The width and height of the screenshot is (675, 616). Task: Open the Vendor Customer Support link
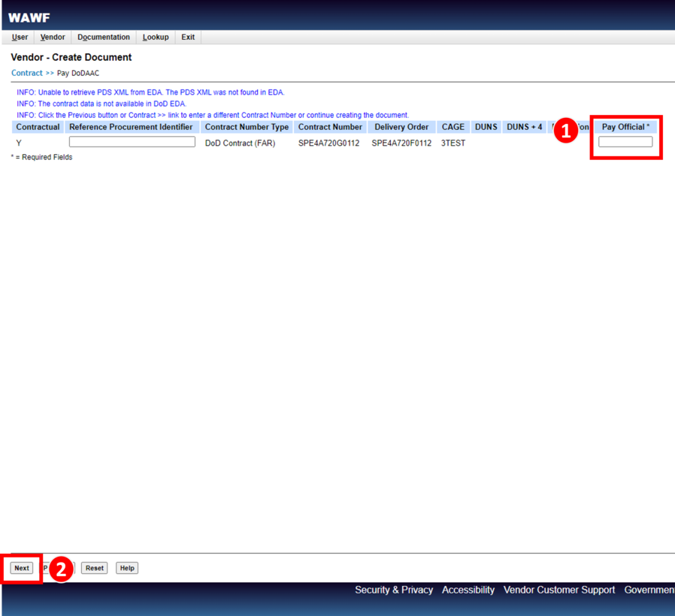pos(559,590)
